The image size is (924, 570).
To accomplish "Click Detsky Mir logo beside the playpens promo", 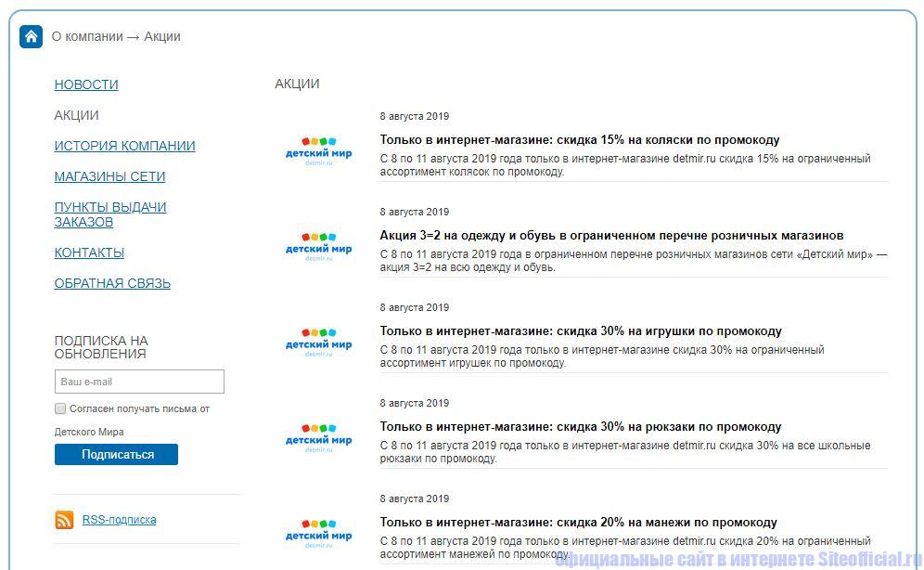I will click(318, 535).
